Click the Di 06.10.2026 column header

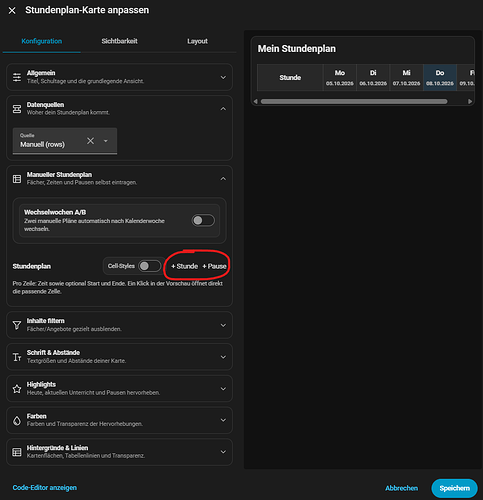click(x=373, y=78)
